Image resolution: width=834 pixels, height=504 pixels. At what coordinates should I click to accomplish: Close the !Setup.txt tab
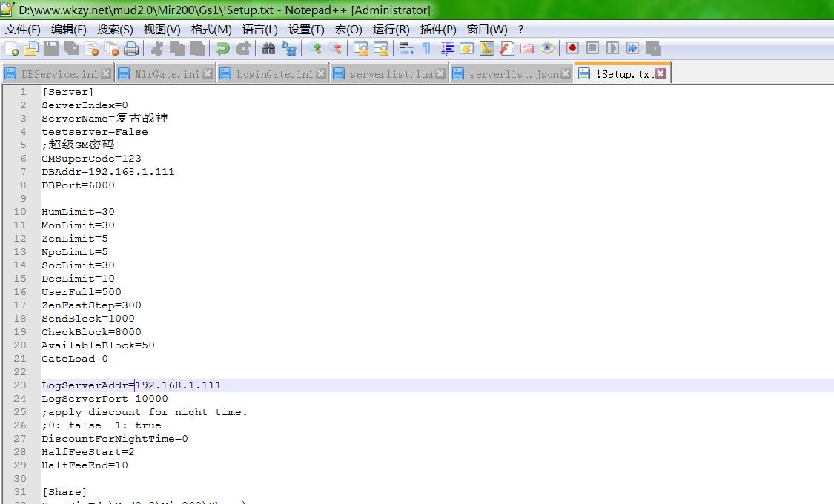coord(661,73)
